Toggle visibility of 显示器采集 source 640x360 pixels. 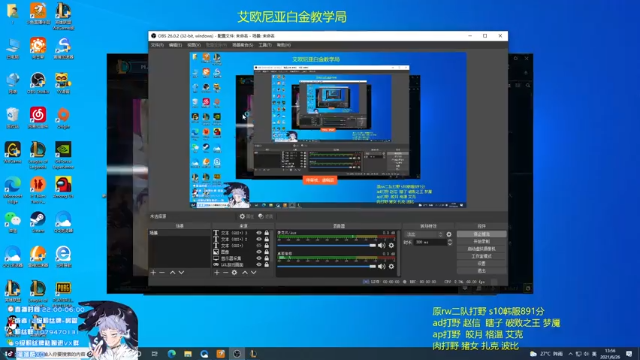coord(259,258)
